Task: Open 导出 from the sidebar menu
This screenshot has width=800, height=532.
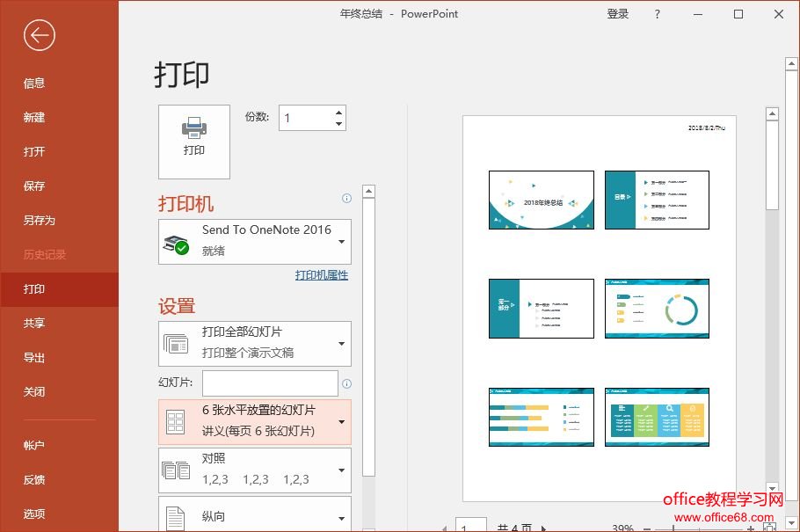Action: pos(34,358)
